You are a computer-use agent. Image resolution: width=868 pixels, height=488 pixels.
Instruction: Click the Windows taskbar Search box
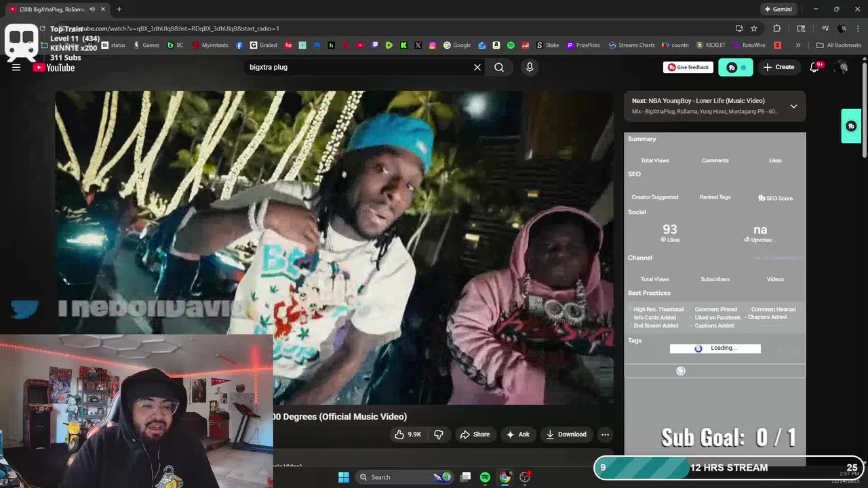point(404,477)
